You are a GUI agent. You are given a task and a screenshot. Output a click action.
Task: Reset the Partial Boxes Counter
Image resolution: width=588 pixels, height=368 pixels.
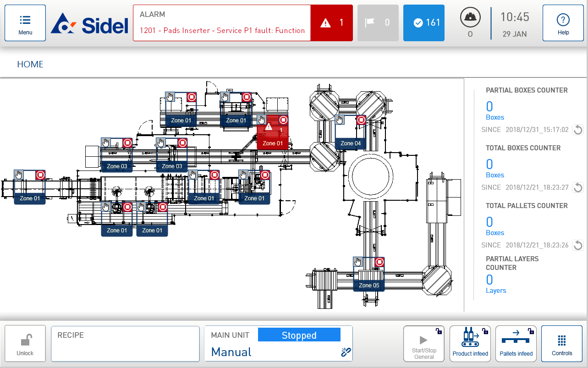[578, 130]
